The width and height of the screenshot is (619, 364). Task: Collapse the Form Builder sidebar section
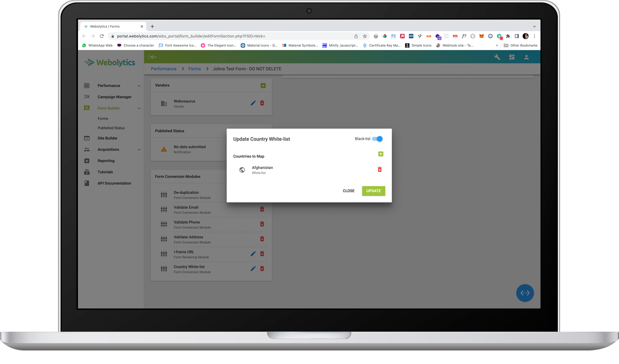(x=112, y=108)
